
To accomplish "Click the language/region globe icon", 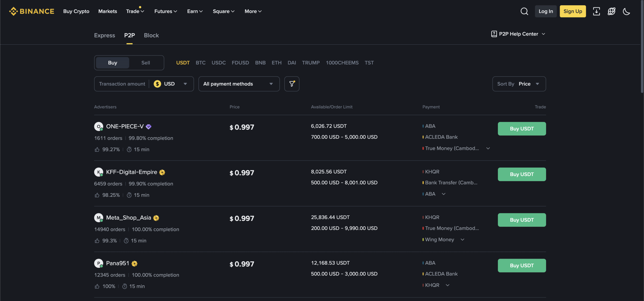I will (612, 11).
